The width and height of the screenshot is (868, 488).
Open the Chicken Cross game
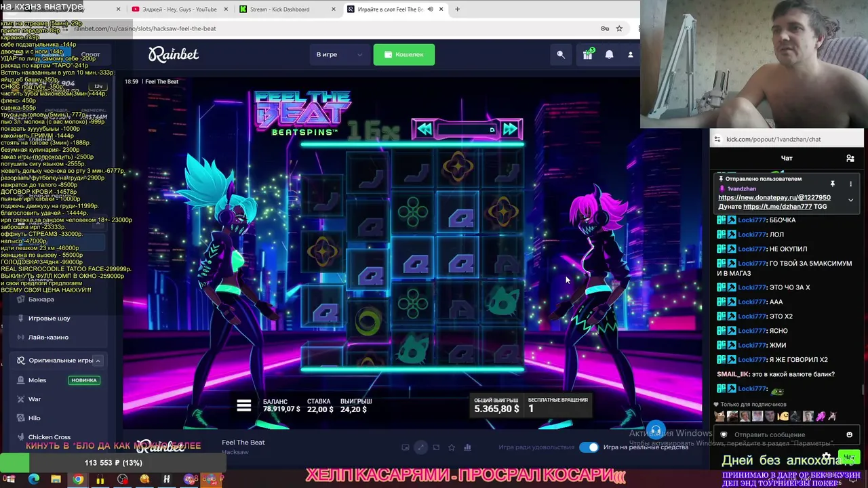pos(50,437)
